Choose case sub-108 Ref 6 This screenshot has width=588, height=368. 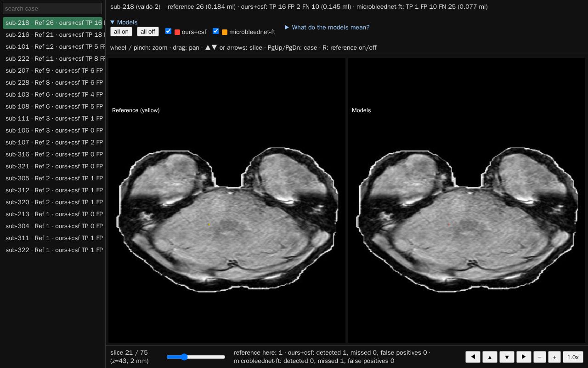point(53,106)
